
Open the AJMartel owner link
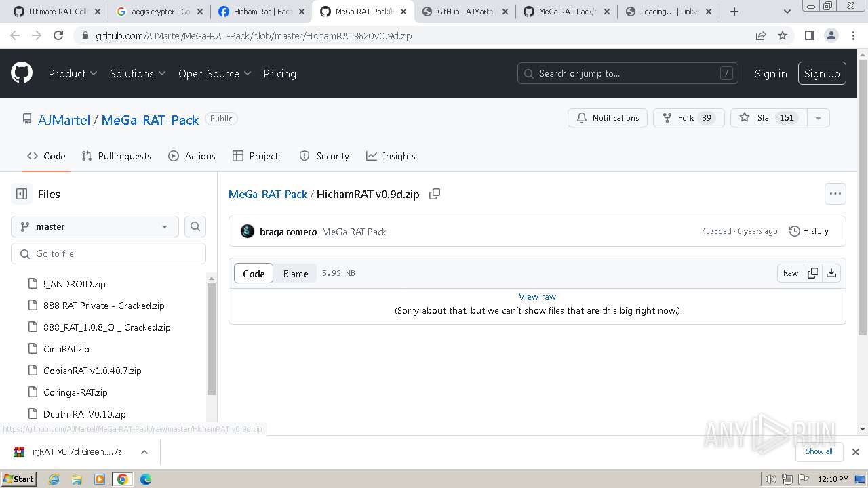64,120
